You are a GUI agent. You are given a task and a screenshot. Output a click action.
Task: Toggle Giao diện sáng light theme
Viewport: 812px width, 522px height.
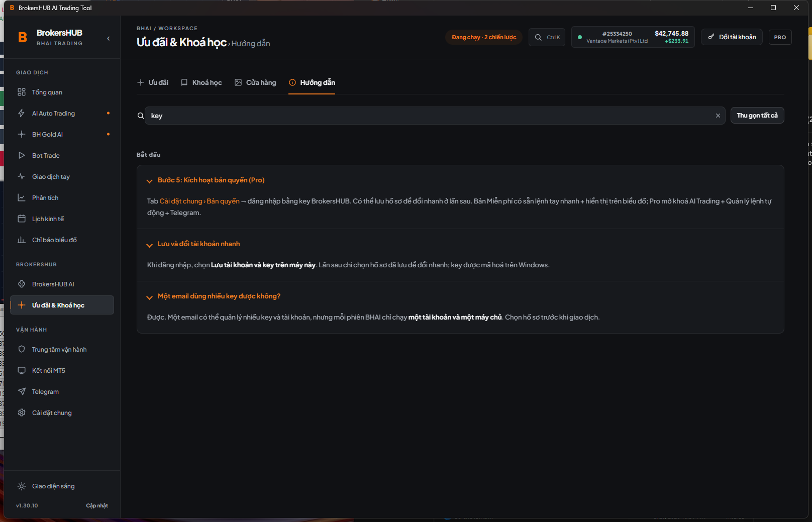46,486
